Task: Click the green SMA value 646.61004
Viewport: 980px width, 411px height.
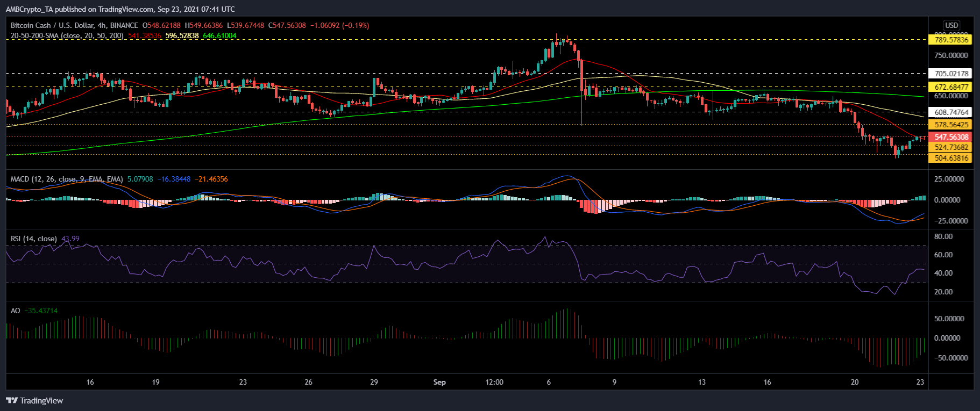Action: (219, 35)
